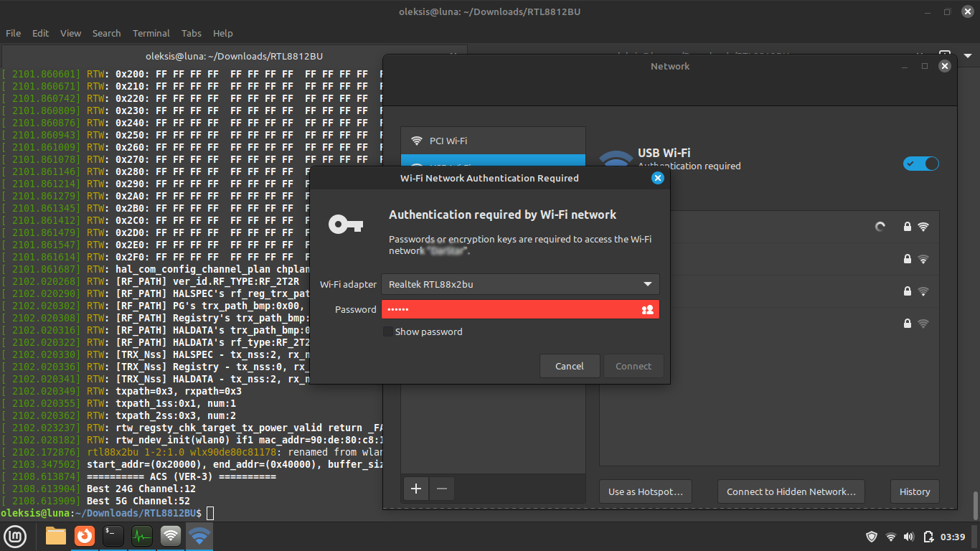Open the system monitor panel icon

pos(142,536)
